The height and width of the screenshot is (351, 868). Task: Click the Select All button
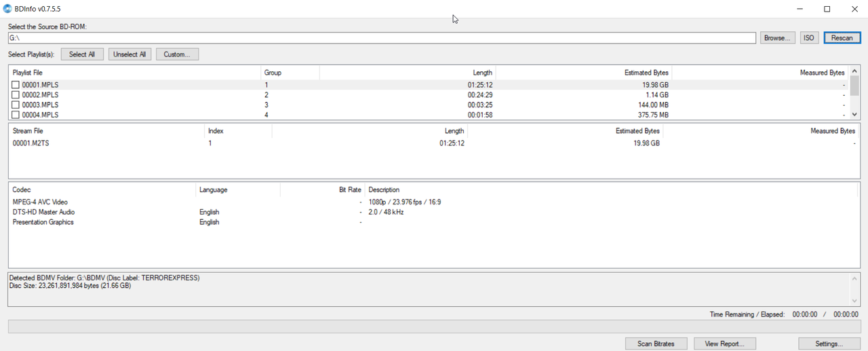click(82, 54)
